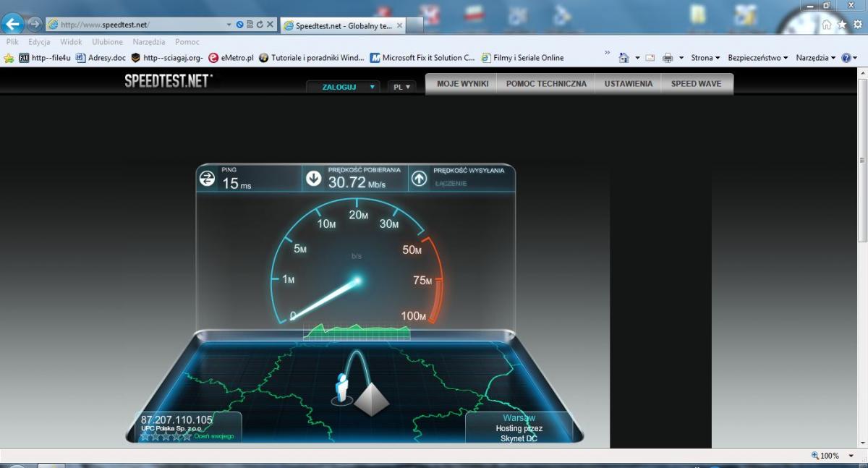Click the ping icon in results bar
The width and height of the screenshot is (868, 468).
(x=207, y=178)
